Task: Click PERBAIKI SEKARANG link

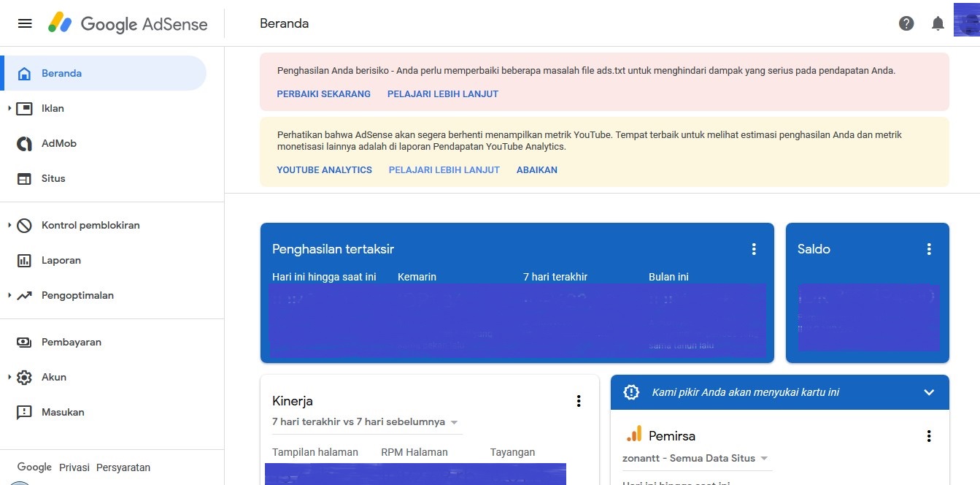Action: [x=324, y=93]
